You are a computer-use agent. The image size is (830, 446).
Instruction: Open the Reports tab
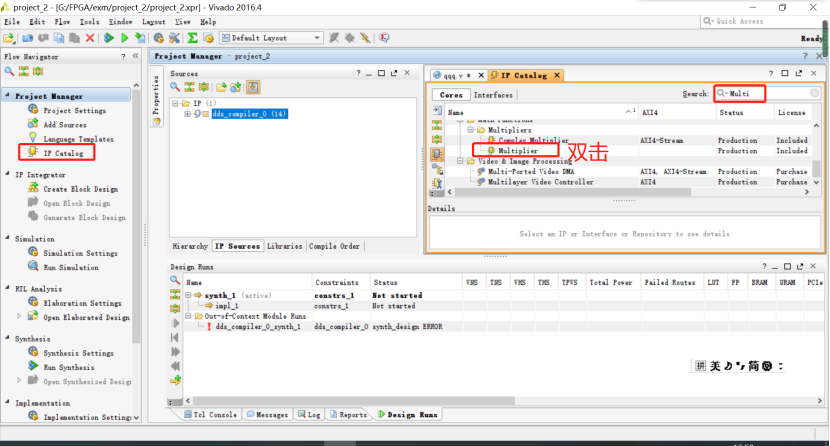pos(349,415)
